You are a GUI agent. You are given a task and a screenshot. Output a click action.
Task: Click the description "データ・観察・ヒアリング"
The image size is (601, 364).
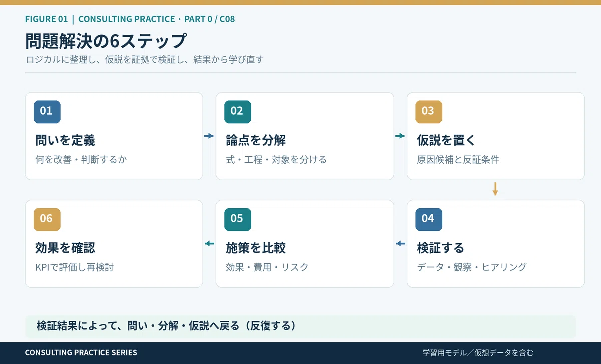click(472, 267)
